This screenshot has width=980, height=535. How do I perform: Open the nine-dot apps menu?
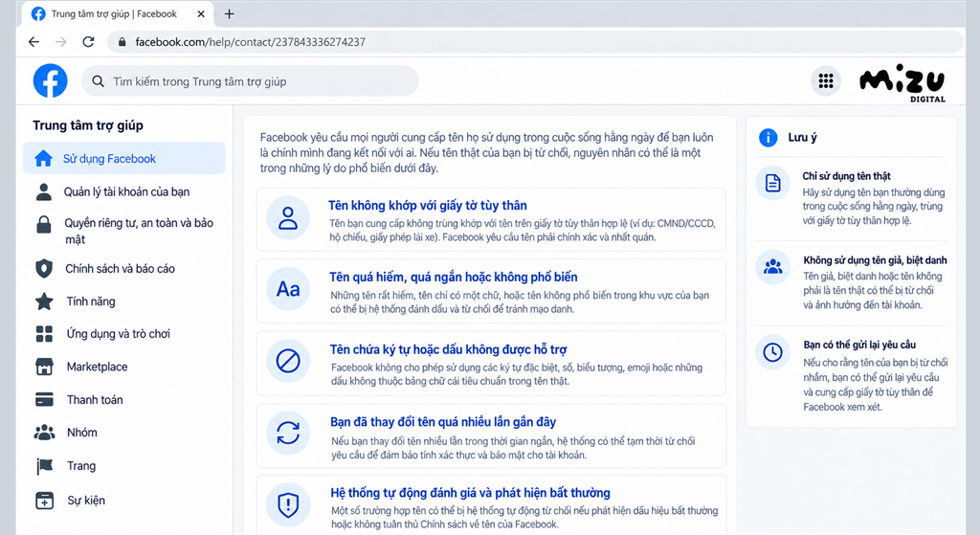pos(826,80)
